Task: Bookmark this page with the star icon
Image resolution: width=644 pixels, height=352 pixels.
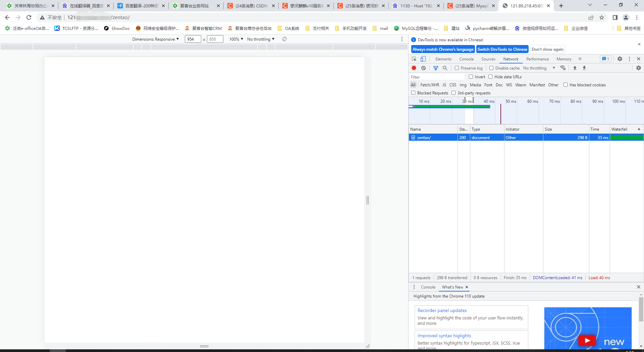Action: [602, 17]
